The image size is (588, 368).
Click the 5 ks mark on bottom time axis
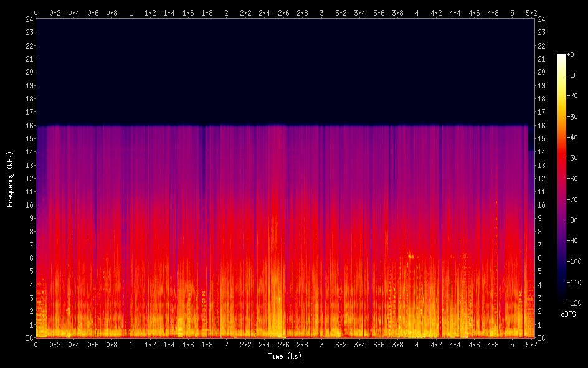click(512, 344)
